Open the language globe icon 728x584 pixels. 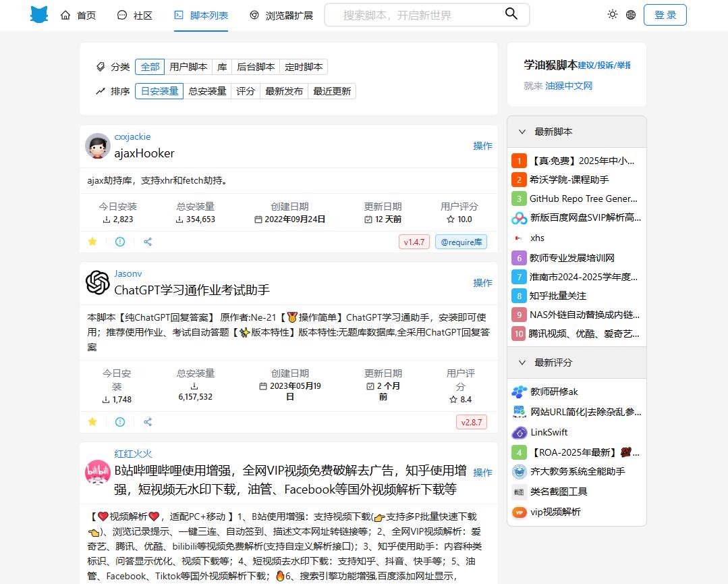coord(630,15)
